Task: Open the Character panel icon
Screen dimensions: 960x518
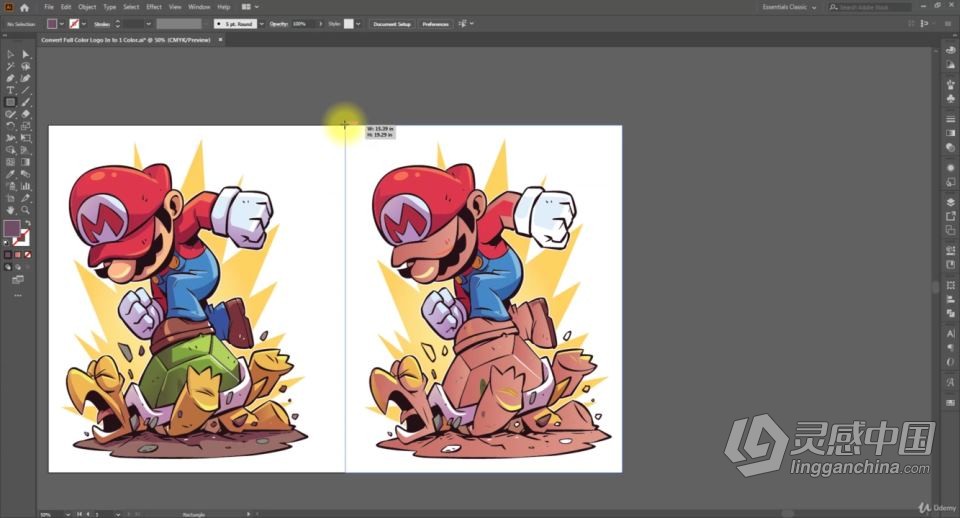Action: pos(950,334)
